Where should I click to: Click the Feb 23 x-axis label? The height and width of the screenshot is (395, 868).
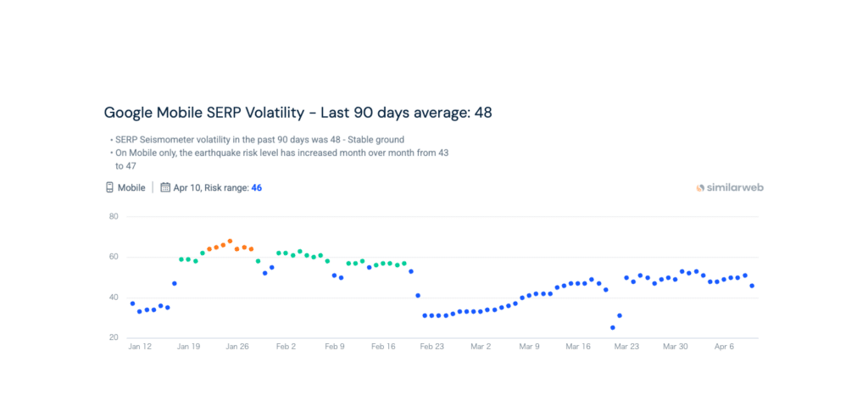pos(432,347)
